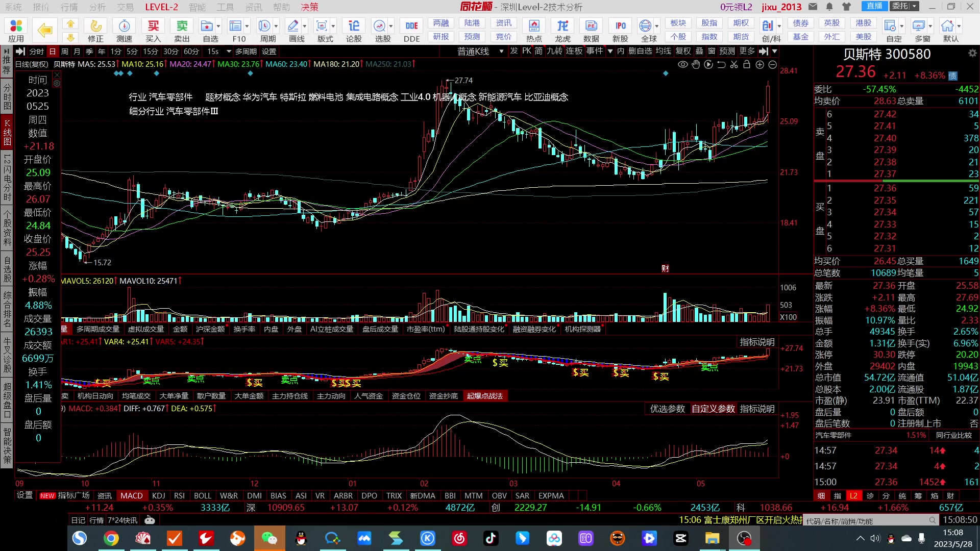
Task: Open the 测速 speed test tool
Action: (x=124, y=31)
